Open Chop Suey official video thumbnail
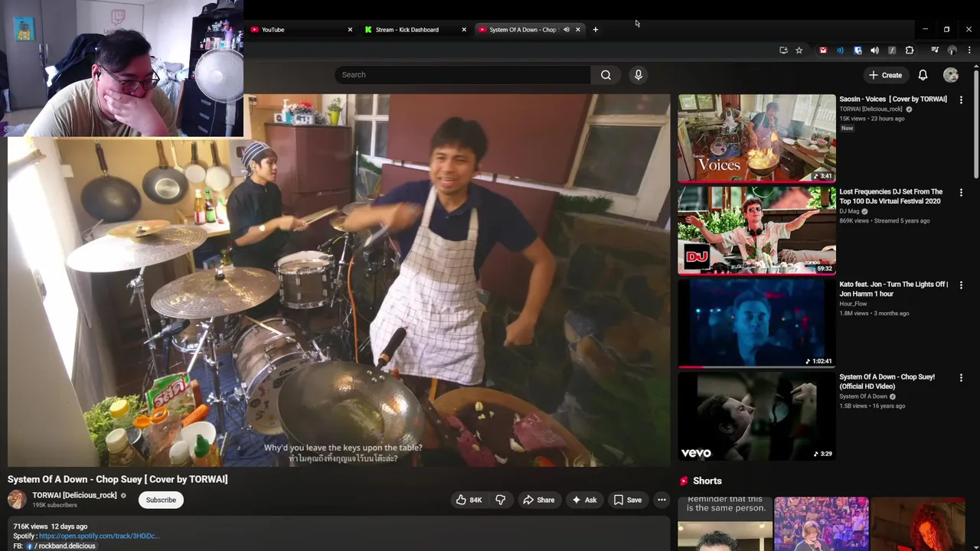980x551 pixels. 756,416
